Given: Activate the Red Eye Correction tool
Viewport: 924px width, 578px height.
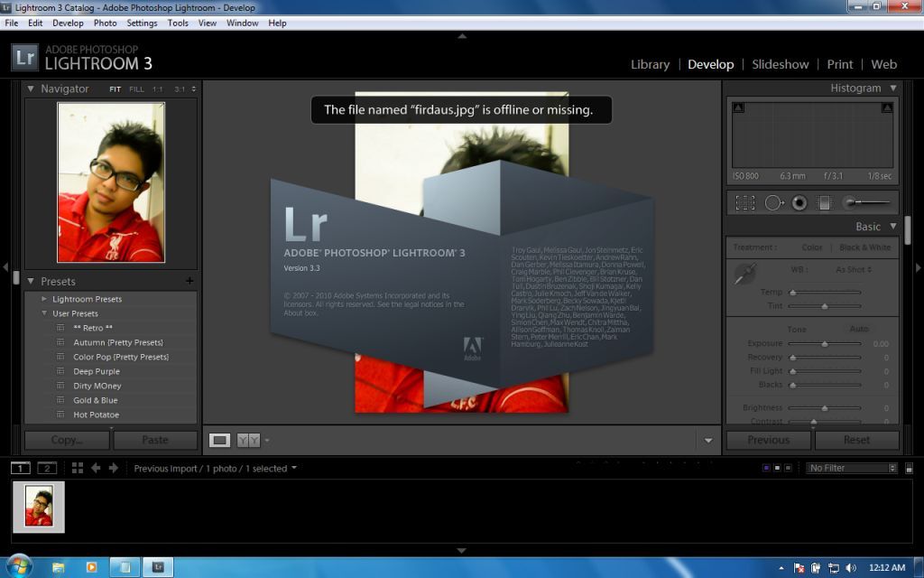Looking at the screenshot, I should [x=799, y=202].
